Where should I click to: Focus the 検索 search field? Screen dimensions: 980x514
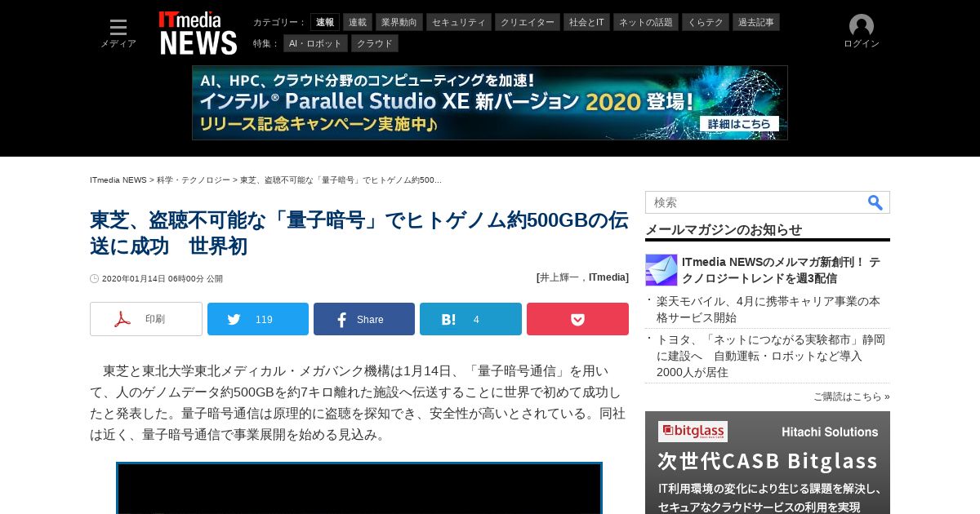(x=755, y=202)
